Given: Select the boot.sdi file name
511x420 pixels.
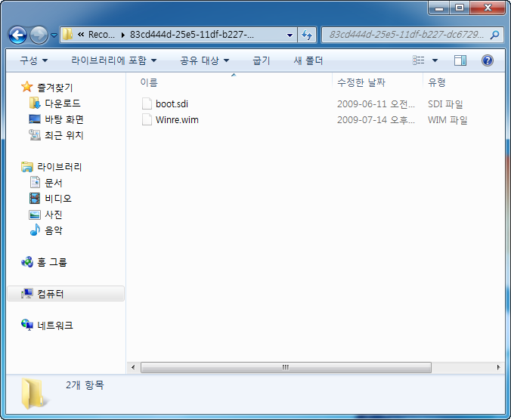Looking at the screenshot, I should pos(172,103).
